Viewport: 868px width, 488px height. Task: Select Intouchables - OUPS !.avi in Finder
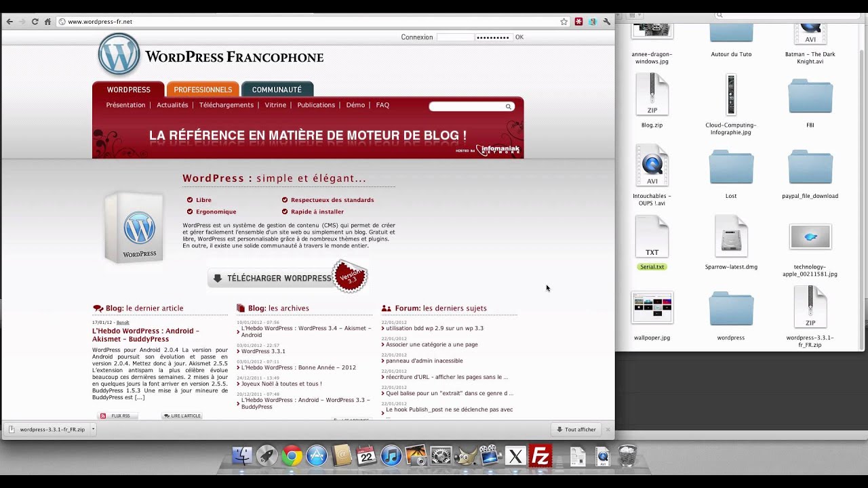click(x=652, y=175)
